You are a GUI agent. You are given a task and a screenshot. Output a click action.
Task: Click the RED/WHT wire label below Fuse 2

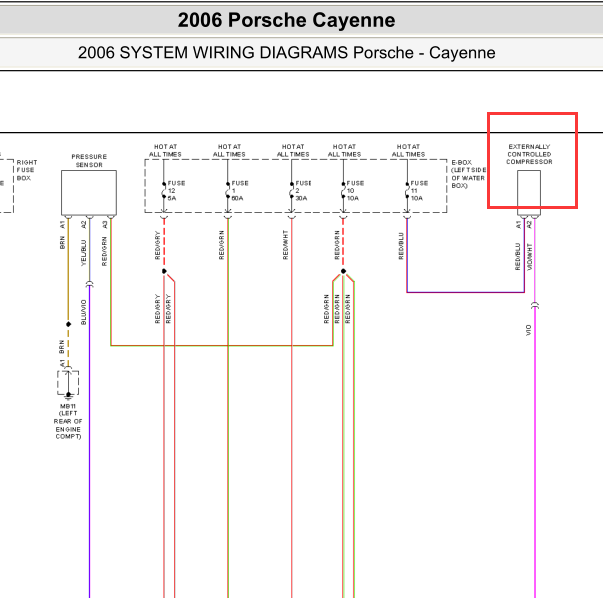(285, 245)
